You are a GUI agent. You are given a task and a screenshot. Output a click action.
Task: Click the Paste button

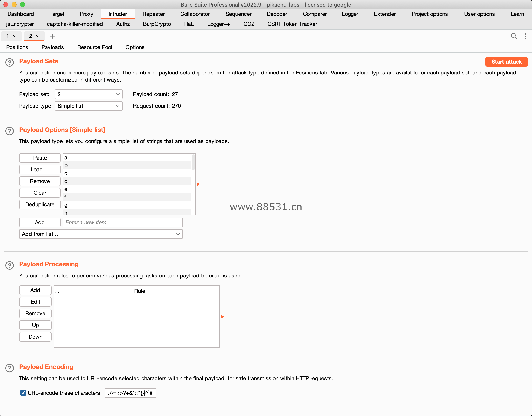40,158
